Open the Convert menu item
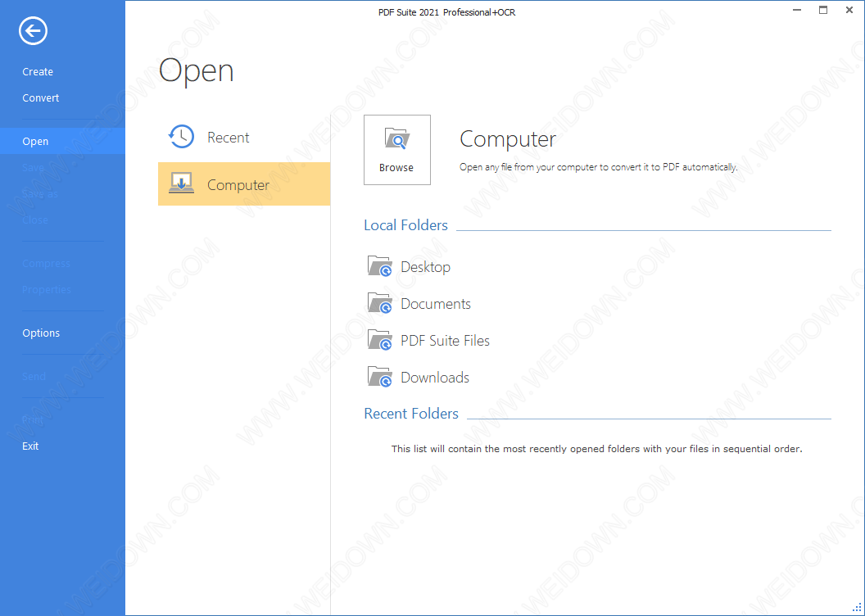This screenshot has height=616, width=865. 40,97
